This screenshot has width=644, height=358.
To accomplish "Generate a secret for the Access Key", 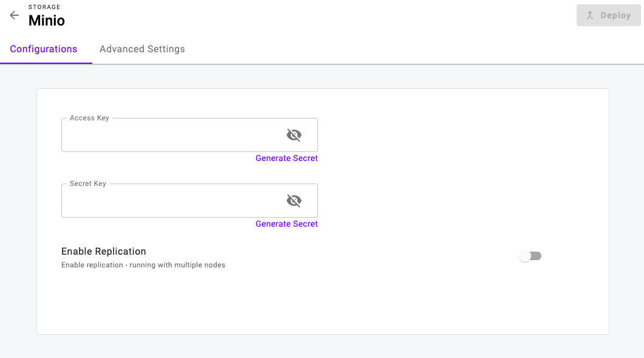I will (286, 158).
